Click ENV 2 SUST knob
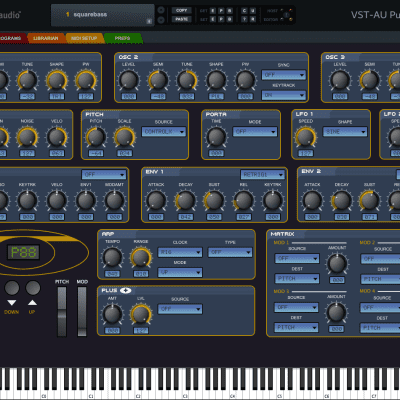The image size is (400, 400). click(x=369, y=200)
